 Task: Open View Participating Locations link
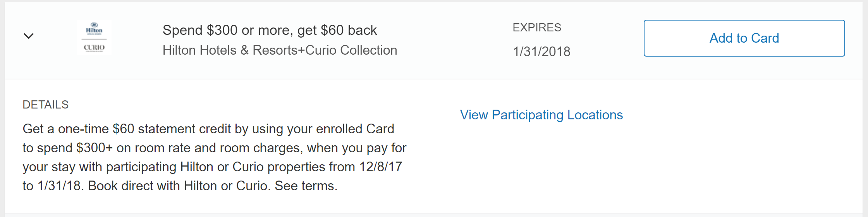[x=541, y=115]
